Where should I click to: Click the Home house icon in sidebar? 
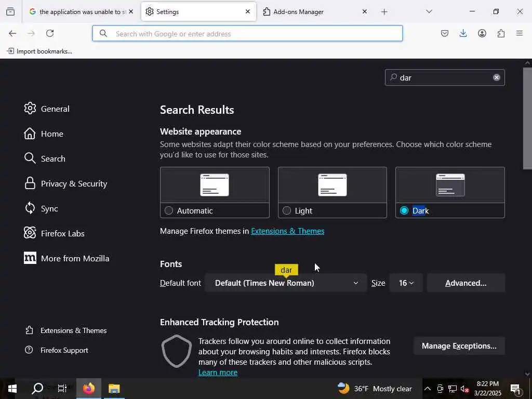tap(30, 134)
